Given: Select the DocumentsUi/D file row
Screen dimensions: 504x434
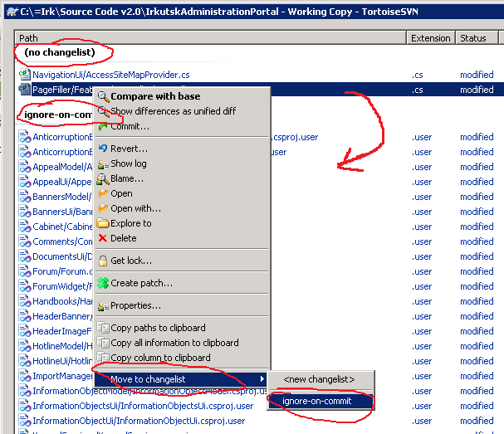Looking at the screenshot, I should point(261,256).
